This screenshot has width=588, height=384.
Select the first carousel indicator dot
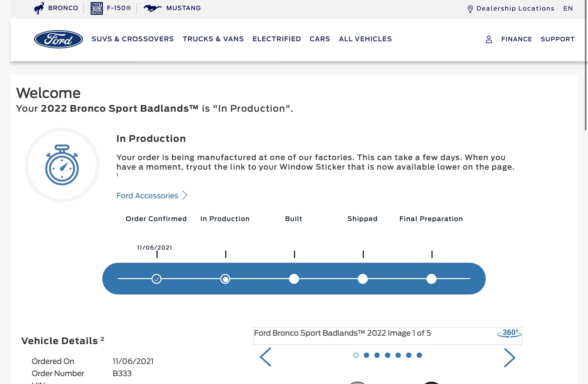(x=356, y=355)
